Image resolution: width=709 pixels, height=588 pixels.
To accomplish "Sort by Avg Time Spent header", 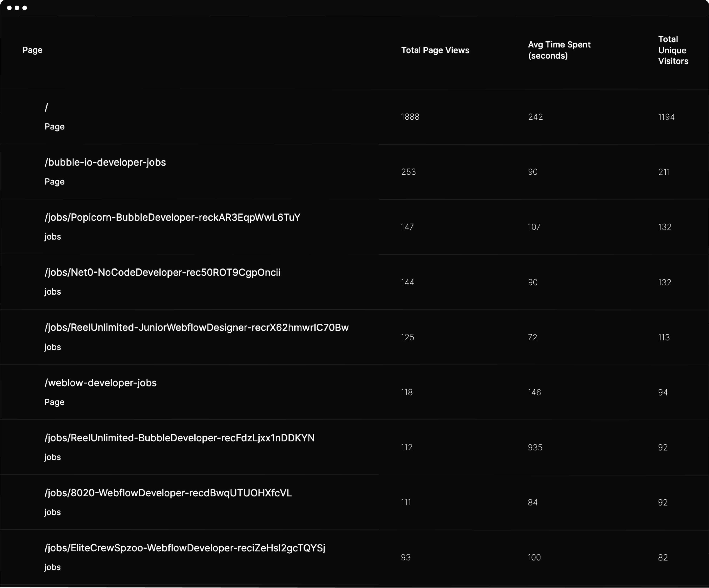I will tap(559, 50).
